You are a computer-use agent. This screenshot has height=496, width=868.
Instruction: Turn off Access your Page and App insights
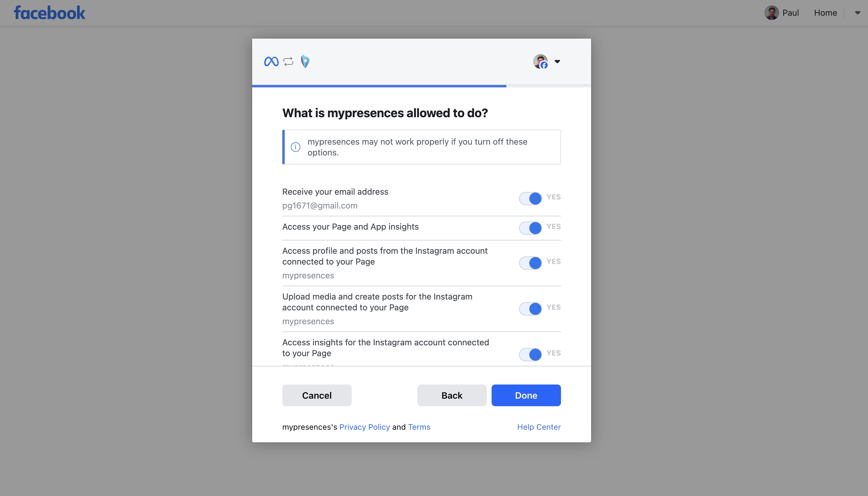tap(531, 228)
